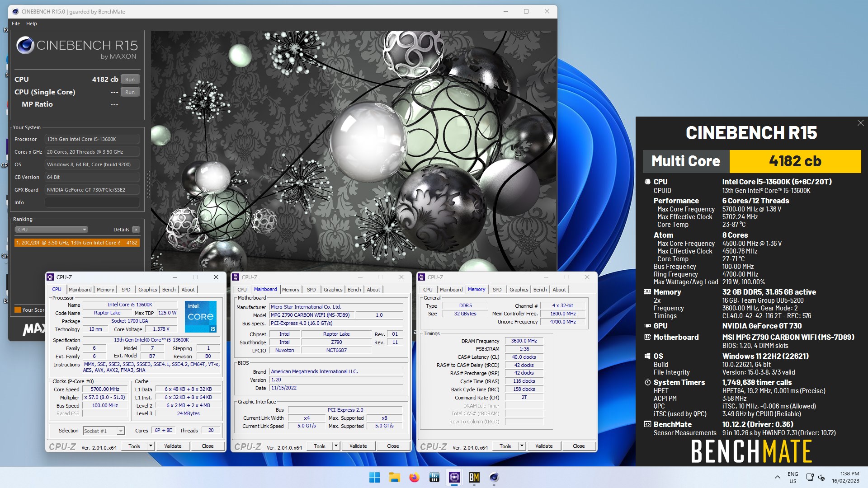Open SPD tab in right CPU-Z window

497,290
